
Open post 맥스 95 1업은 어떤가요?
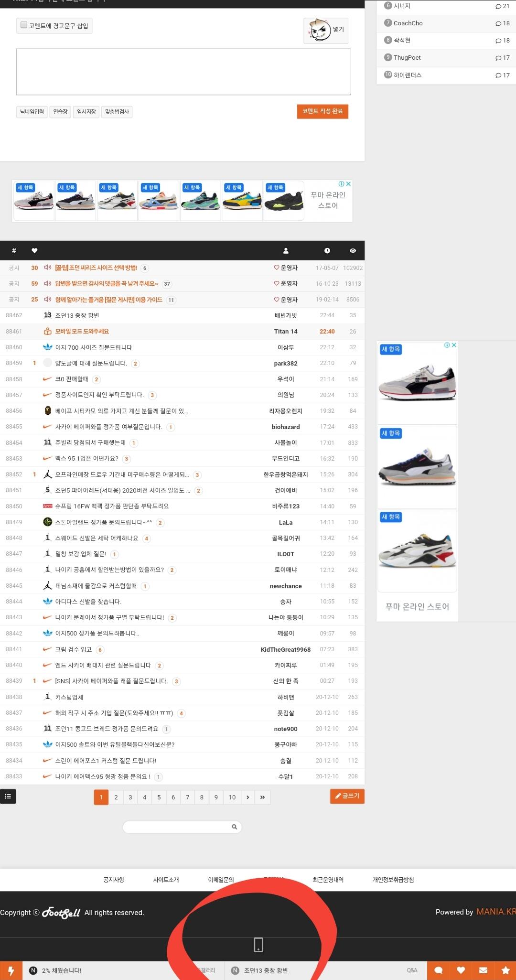coord(86,458)
